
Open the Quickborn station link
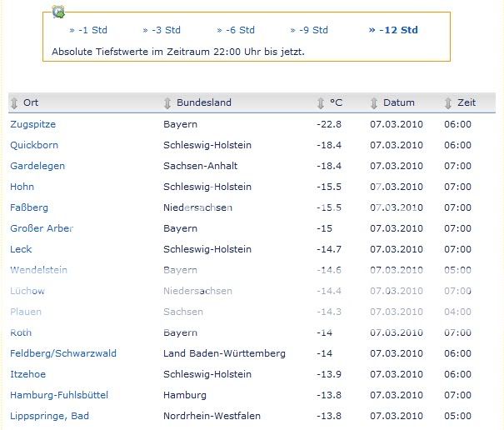pos(33,145)
